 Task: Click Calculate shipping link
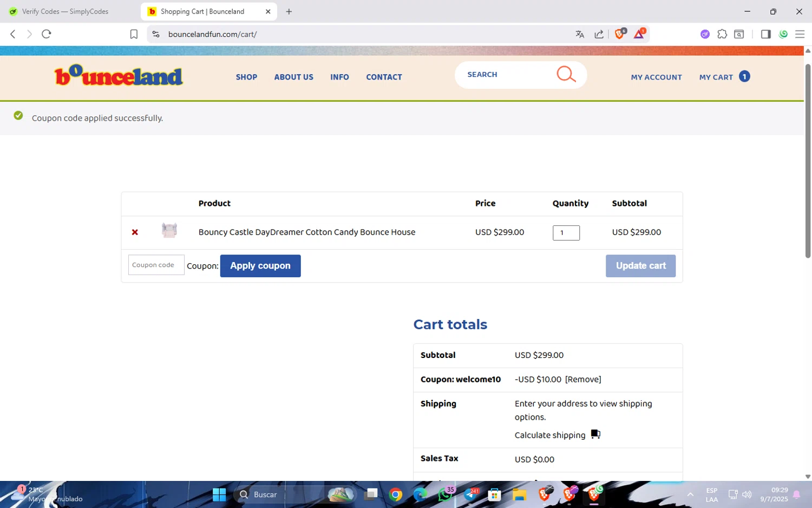(x=550, y=435)
